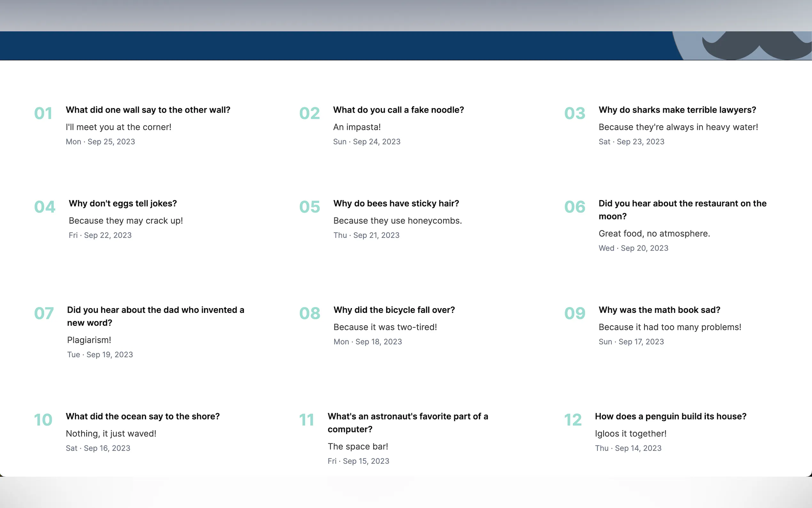Click "Why was the math book sad?" title
812x508 pixels.
pos(659,310)
